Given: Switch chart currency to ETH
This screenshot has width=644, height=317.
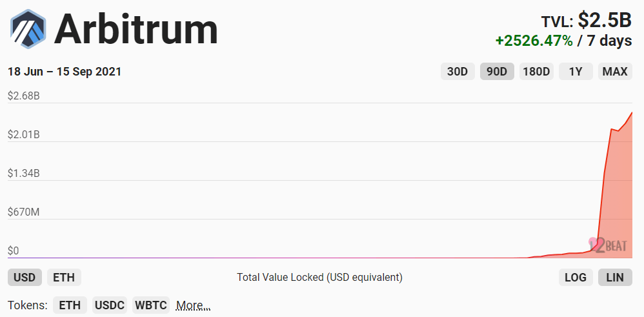Looking at the screenshot, I should click(64, 278).
